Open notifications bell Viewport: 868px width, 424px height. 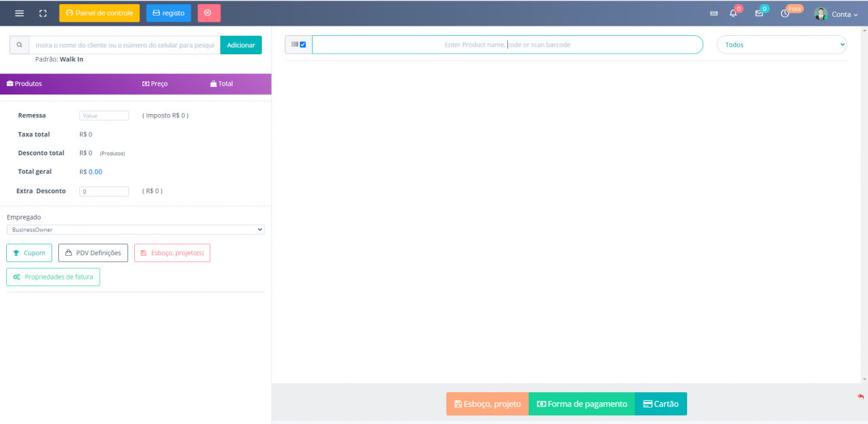point(733,14)
